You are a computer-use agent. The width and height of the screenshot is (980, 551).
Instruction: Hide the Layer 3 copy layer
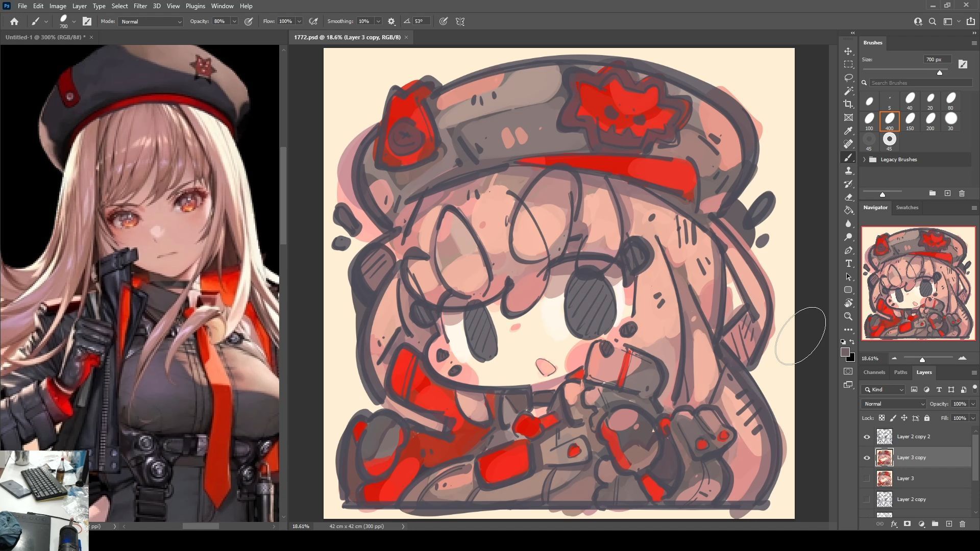[x=867, y=458]
